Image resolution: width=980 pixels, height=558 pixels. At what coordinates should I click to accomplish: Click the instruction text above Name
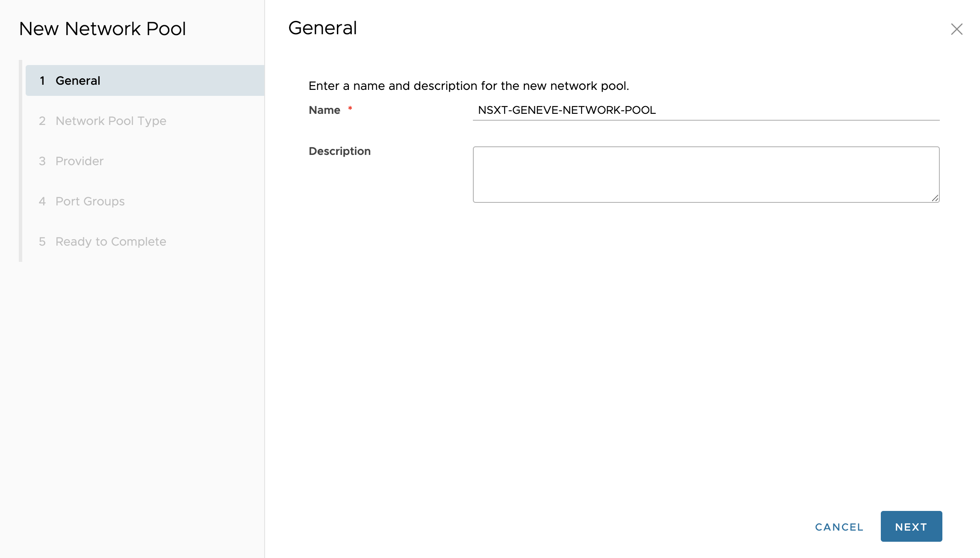pyautogui.click(x=469, y=86)
